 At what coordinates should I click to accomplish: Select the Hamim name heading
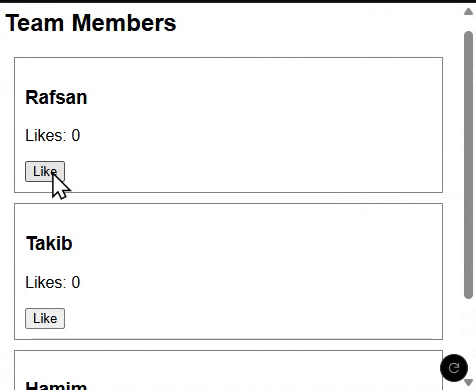(x=56, y=386)
